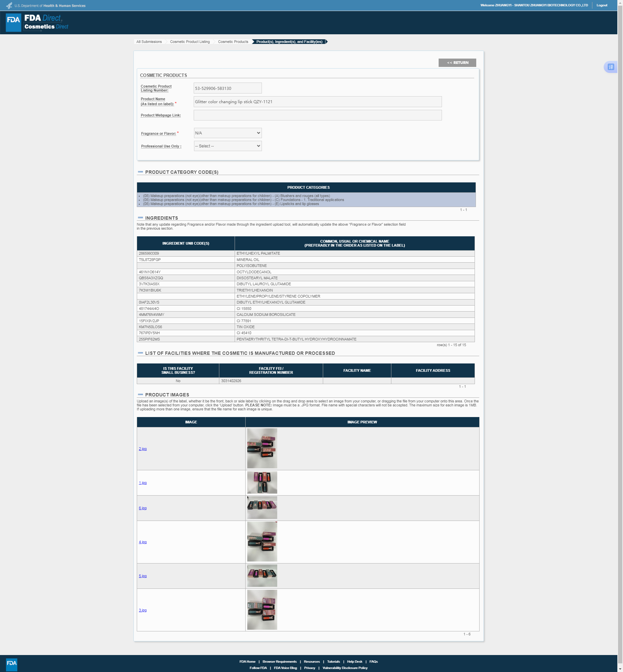Viewport: 623px width, 672px height.
Task: Go to Cosmetic Products breadcrumb
Action: coord(233,42)
